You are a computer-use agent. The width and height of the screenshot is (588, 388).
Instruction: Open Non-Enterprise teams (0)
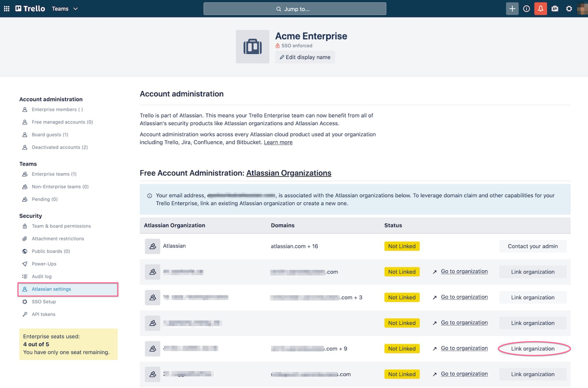pyautogui.click(x=60, y=187)
